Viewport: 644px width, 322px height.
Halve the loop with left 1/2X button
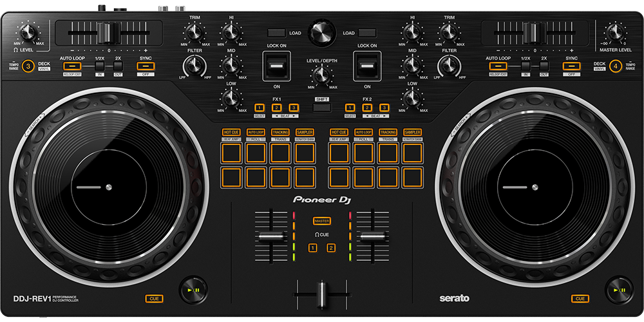coord(100,66)
